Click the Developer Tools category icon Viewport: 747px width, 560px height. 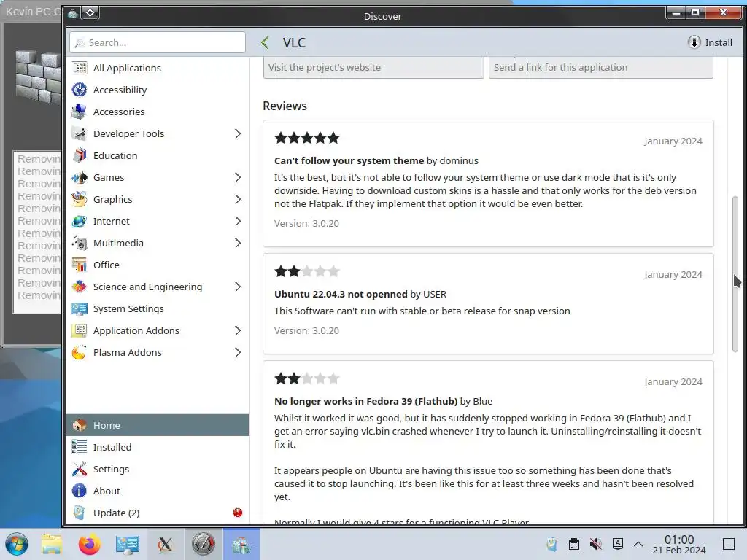coord(80,134)
